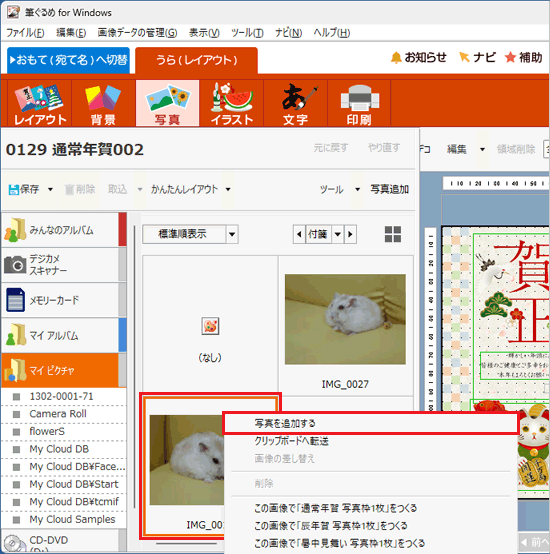Choose 暑中見舞い 写真枠1枚 をつくる option
This screenshot has height=554, width=550.
tap(371, 543)
